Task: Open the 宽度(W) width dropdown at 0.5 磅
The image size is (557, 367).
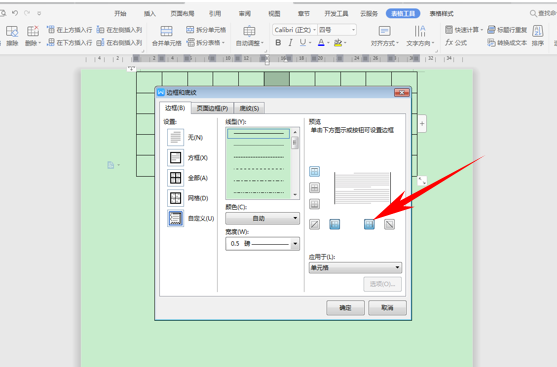Action: tap(263, 244)
